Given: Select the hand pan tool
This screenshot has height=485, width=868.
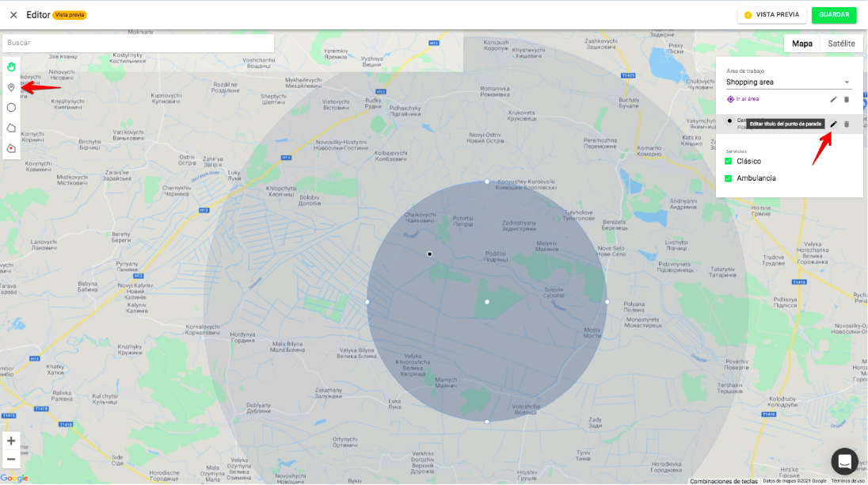Looking at the screenshot, I should click(x=11, y=67).
